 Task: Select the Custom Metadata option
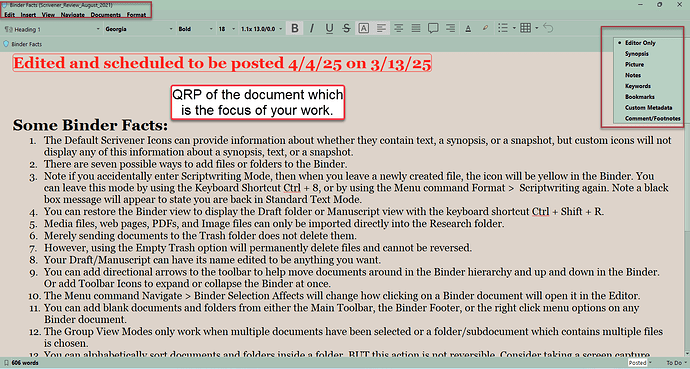(649, 108)
